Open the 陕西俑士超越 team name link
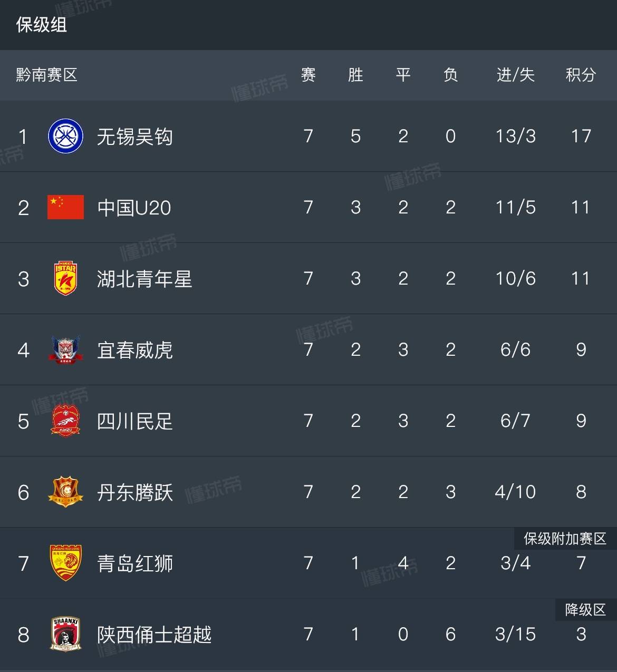The width and height of the screenshot is (617, 672). (154, 635)
